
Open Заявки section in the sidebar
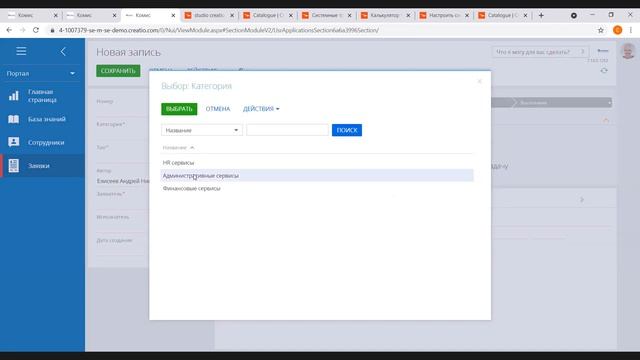click(42, 166)
